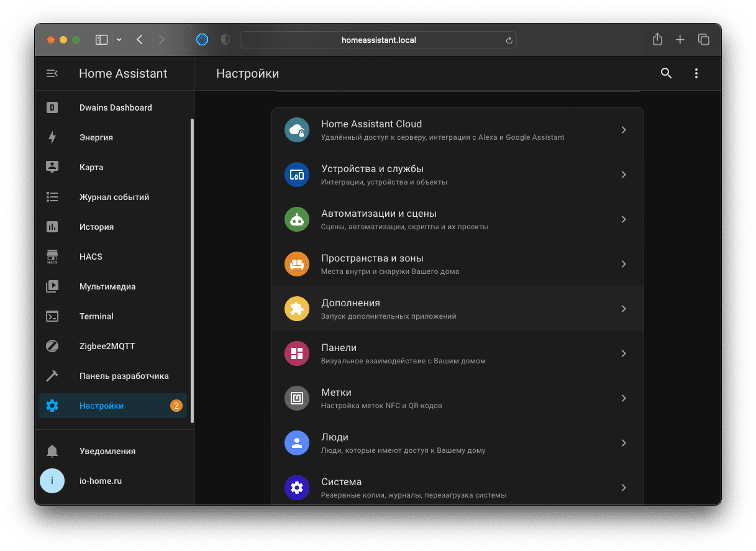Image resolution: width=756 pixels, height=551 pixels.
Task: Click the Пространства и зоны sofa icon
Action: (x=297, y=264)
